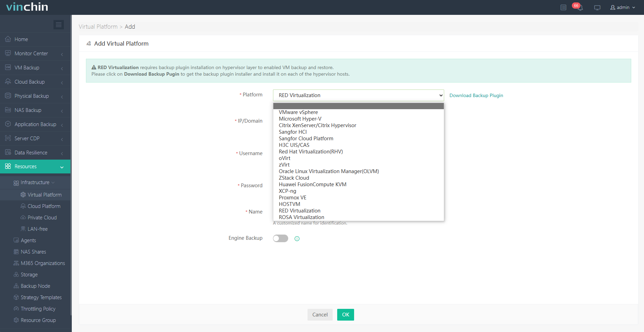Click the M365 Organizations icon
The height and width of the screenshot is (332, 644).
pyautogui.click(x=16, y=263)
